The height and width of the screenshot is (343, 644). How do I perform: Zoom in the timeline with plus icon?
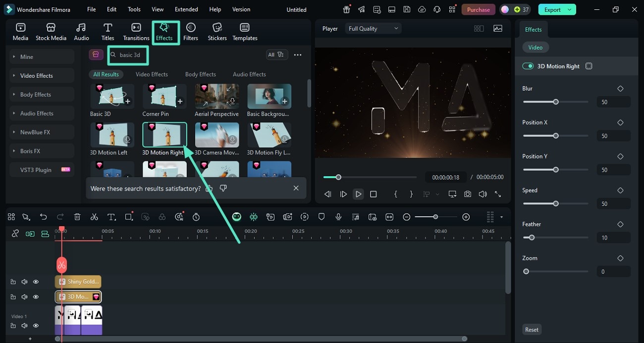tap(466, 217)
